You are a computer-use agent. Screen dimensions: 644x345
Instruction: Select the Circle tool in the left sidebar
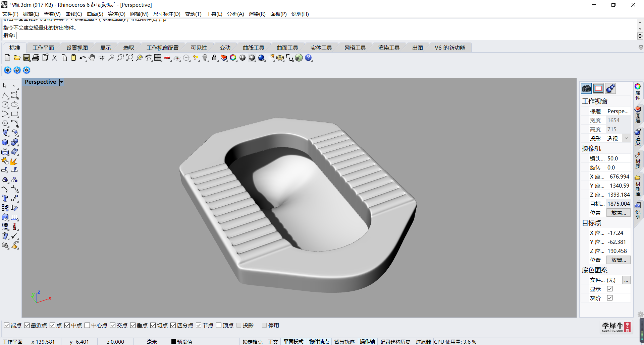[5, 105]
